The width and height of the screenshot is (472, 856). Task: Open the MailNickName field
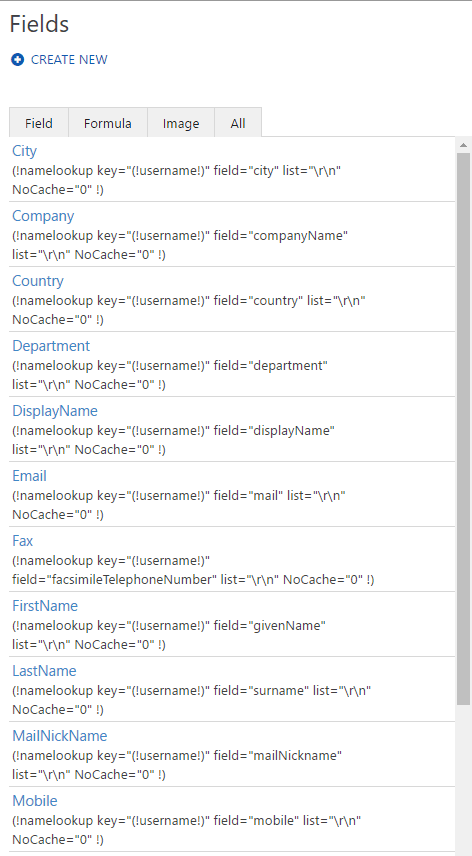[x=59, y=735]
